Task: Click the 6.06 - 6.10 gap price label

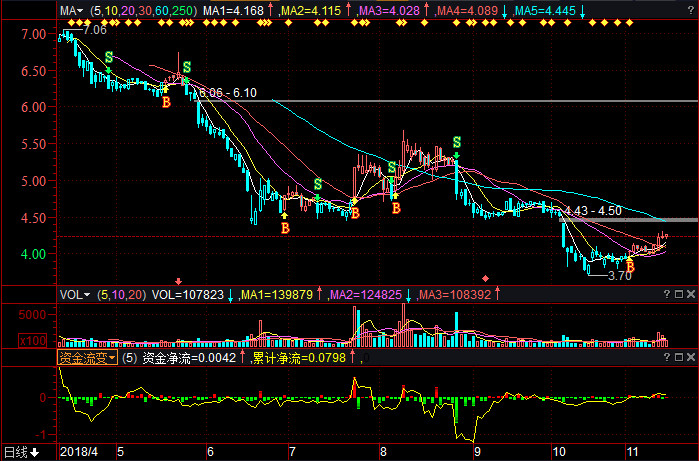Action: point(228,93)
